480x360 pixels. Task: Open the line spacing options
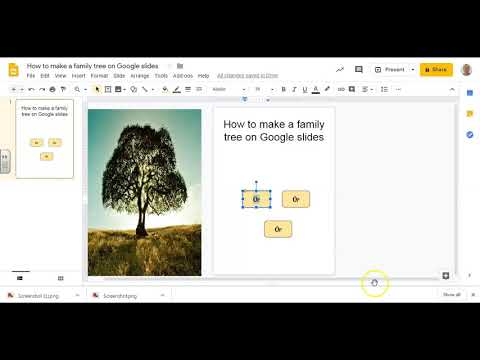pyautogui.click(x=384, y=89)
